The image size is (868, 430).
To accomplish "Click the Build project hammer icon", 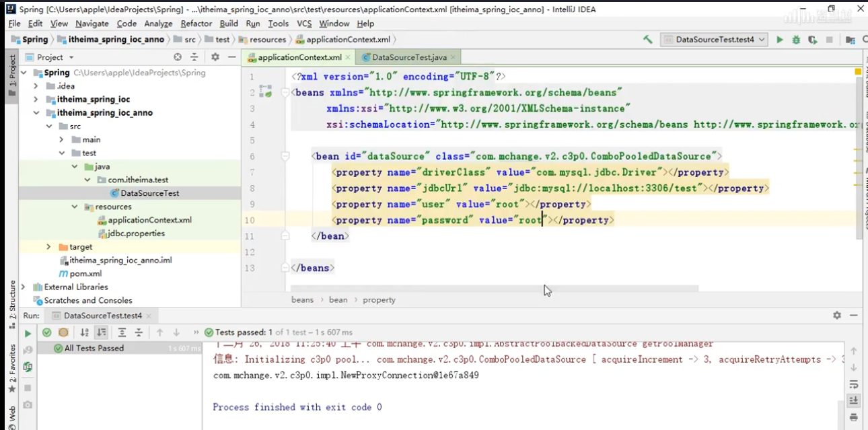I will tap(647, 40).
